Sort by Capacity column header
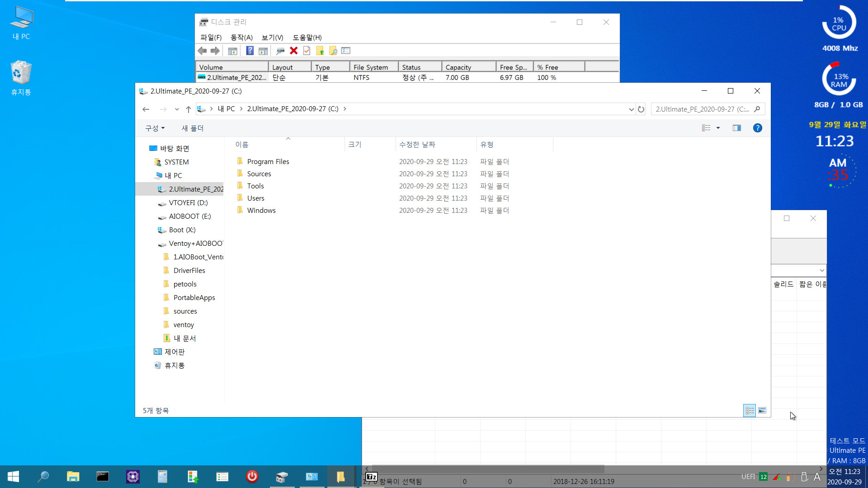Image resolution: width=868 pixels, height=488 pixels. 469,67
